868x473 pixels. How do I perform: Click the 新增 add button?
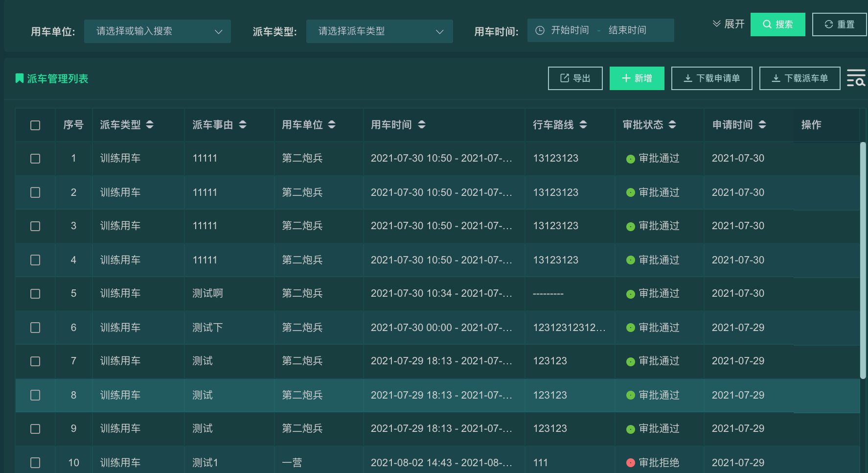(637, 78)
